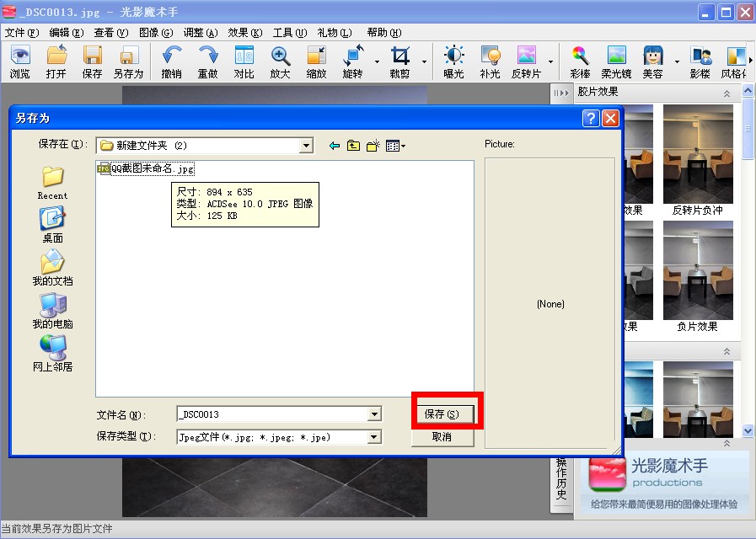Open the 帮助 menu
This screenshot has width=756, height=539.
click(x=383, y=33)
